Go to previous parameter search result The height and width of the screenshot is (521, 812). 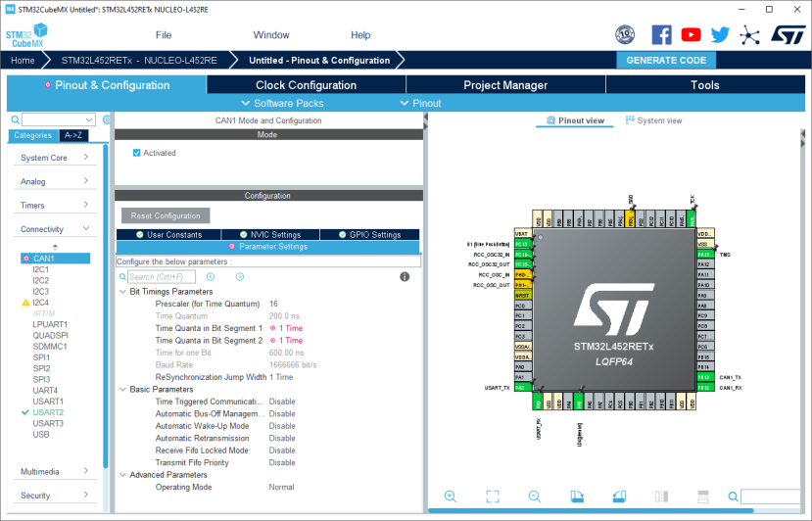point(211,277)
